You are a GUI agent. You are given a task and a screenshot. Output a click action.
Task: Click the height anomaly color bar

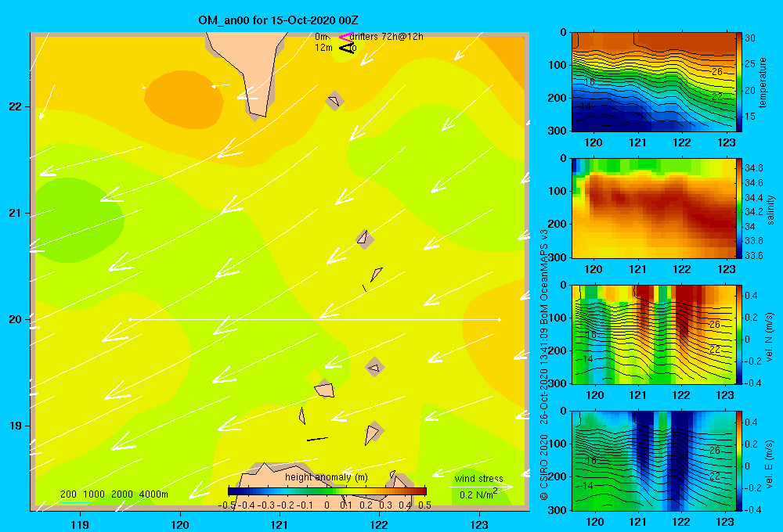(327, 491)
